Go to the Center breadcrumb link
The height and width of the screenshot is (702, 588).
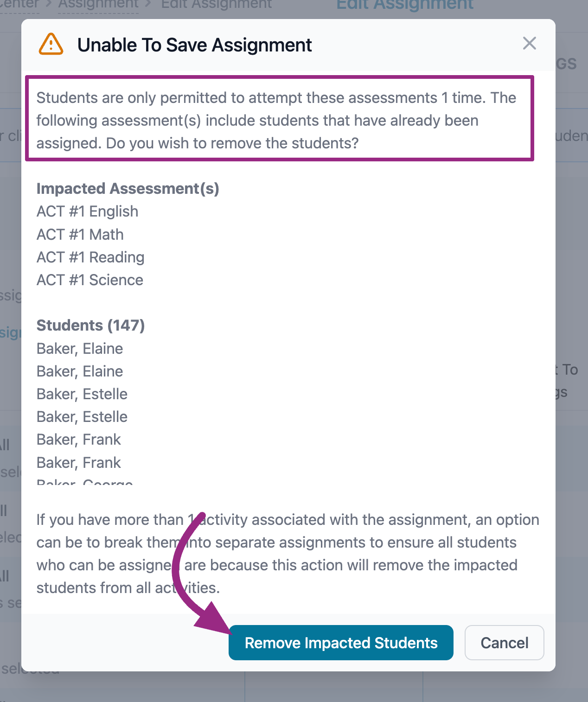click(x=19, y=5)
